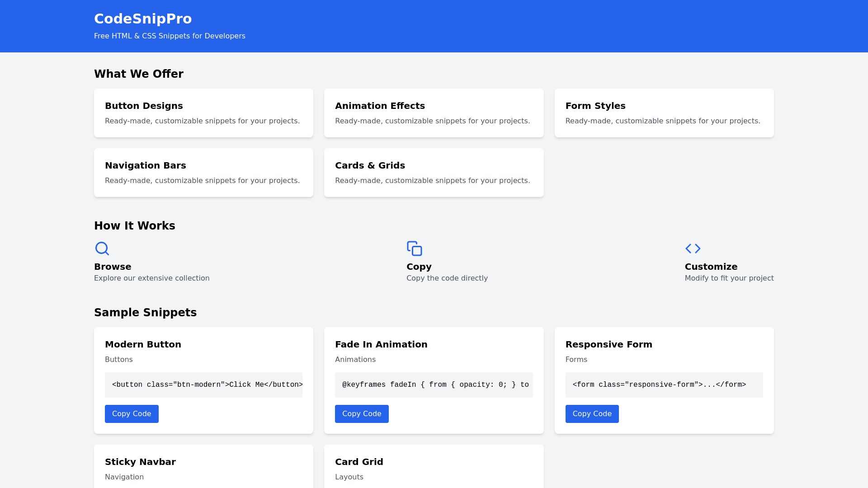Open the Form Styles offer card

tap(664, 113)
